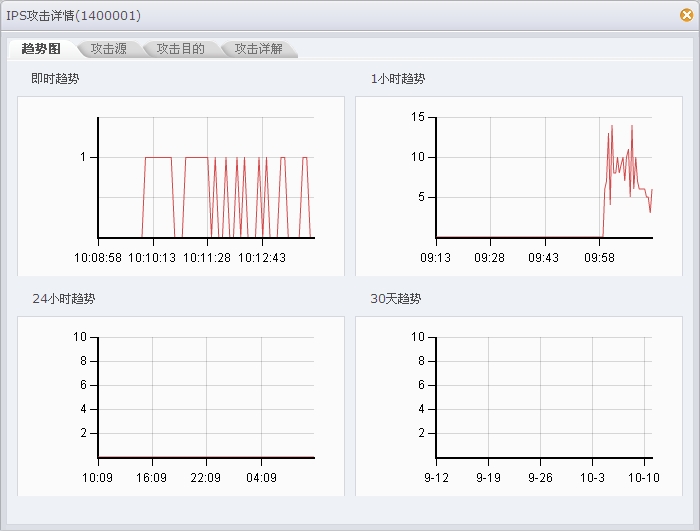This screenshot has width=700, height=531.
Task: Open the 攻击目的 tab
Action: click(180, 49)
